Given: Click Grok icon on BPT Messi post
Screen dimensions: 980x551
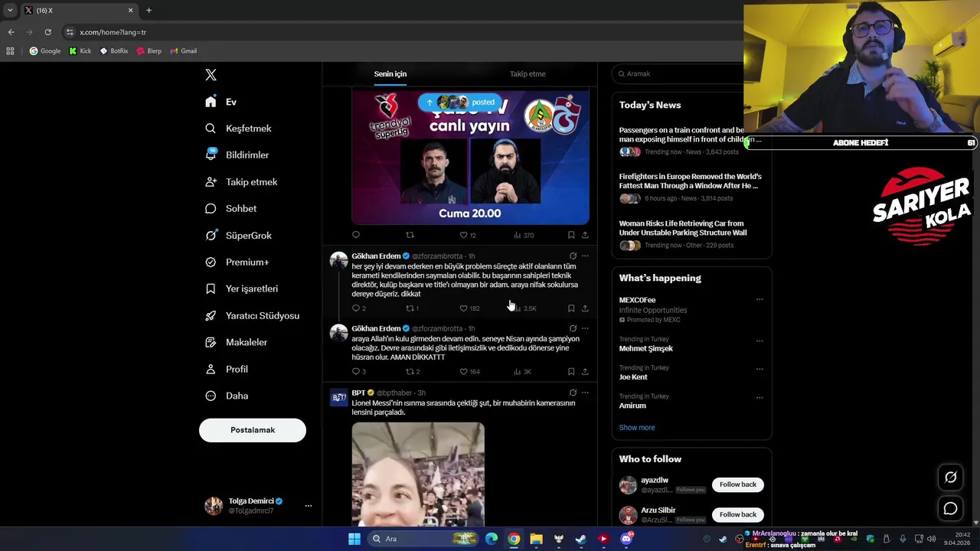Looking at the screenshot, I should click(x=573, y=393).
